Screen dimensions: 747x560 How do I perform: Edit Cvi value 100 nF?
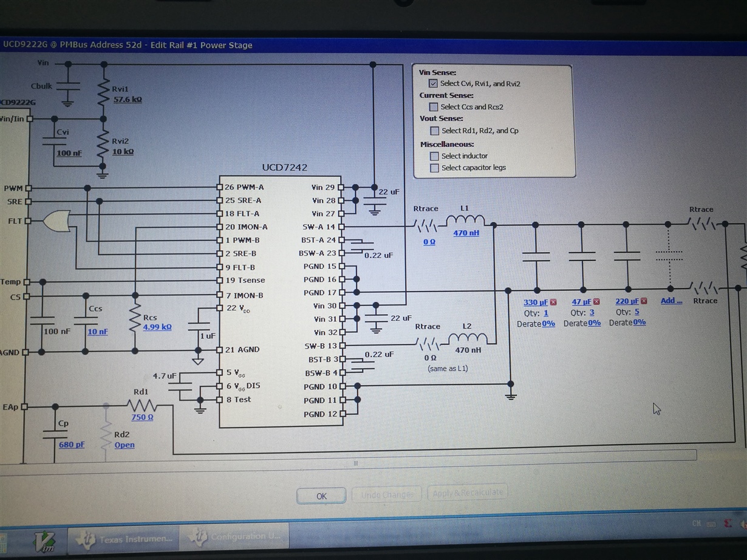69,153
